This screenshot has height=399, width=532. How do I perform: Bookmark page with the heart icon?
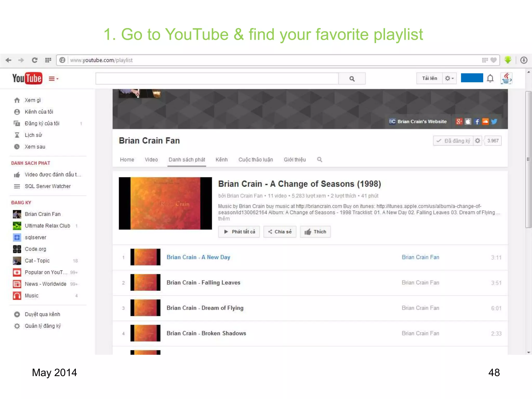[x=494, y=60]
